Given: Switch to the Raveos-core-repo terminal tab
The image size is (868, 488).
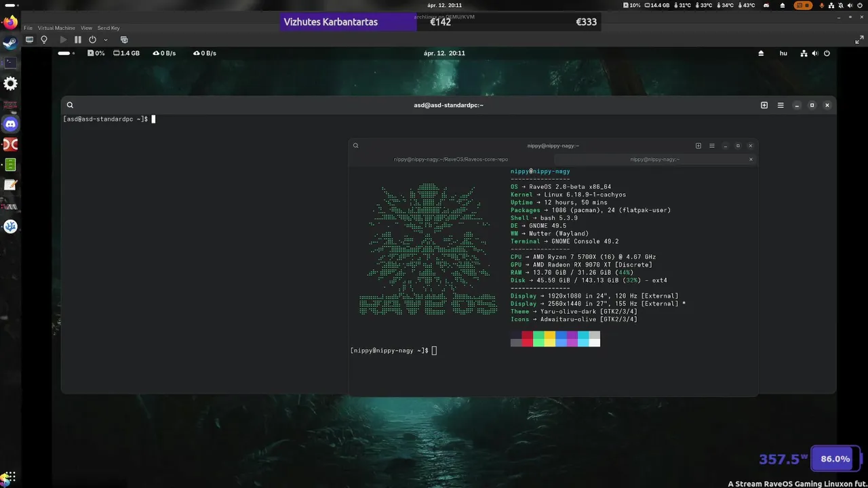Looking at the screenshot, I should click(451, 159).
